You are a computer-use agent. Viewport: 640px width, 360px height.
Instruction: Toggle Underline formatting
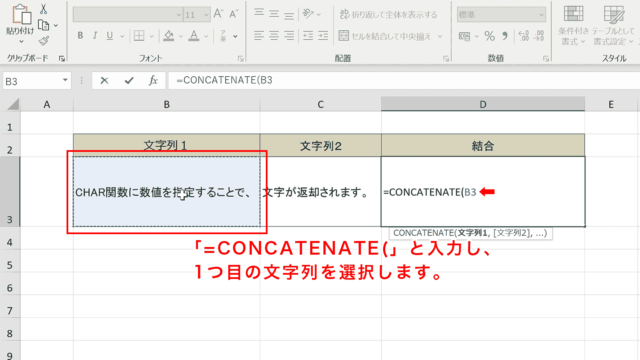click(109, 36)
